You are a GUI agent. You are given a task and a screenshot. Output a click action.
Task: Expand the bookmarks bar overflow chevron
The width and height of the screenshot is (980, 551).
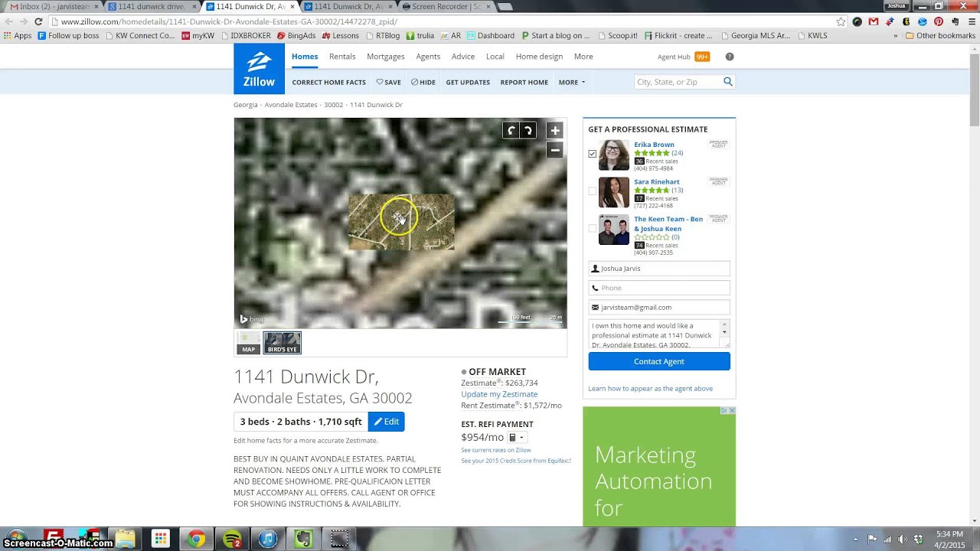coord(895,35)
